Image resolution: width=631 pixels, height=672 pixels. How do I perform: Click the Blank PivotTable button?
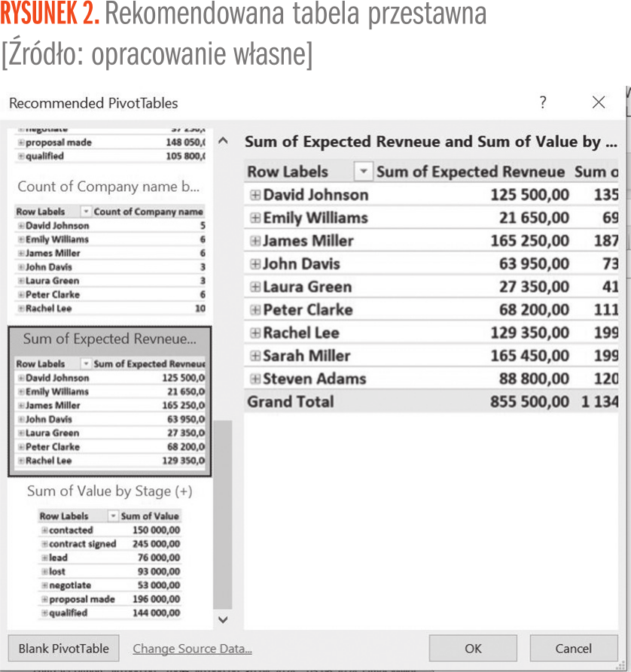(x=64, y=649)
